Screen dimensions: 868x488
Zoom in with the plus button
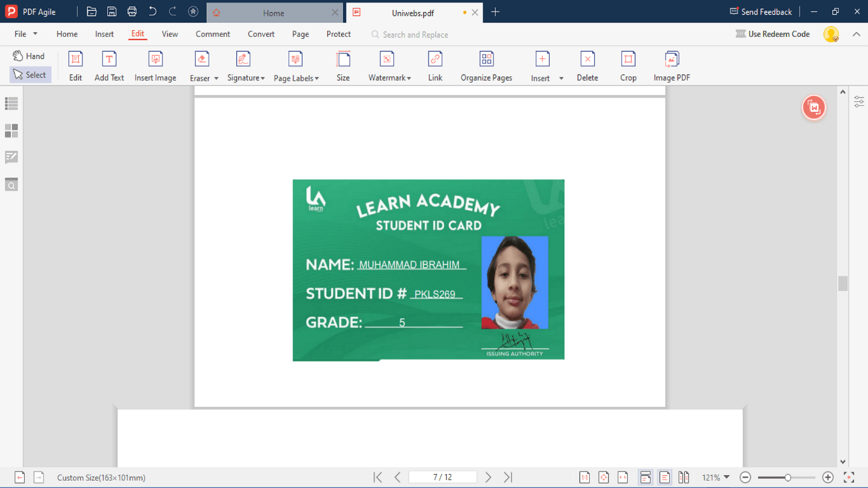tap(828, 478)
